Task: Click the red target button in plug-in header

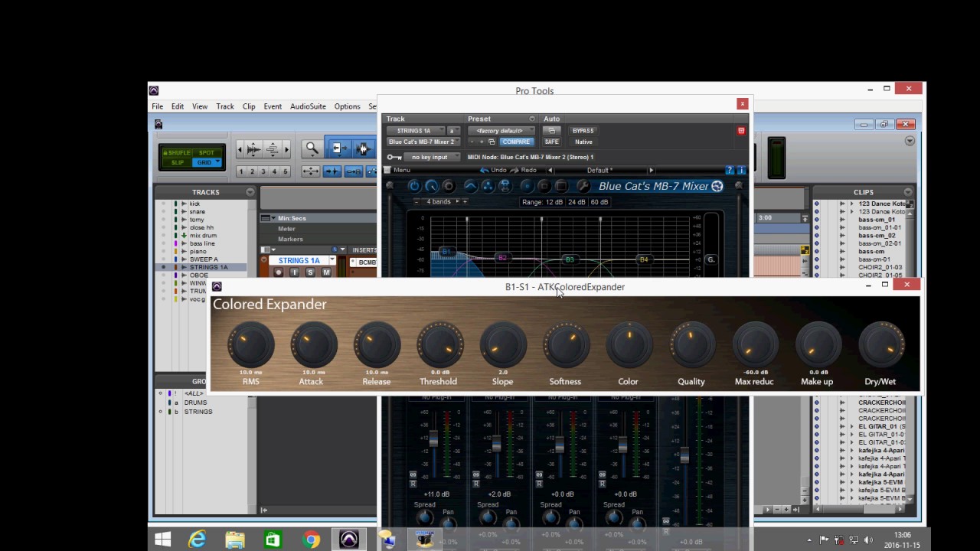Action: tap(741, 131)
